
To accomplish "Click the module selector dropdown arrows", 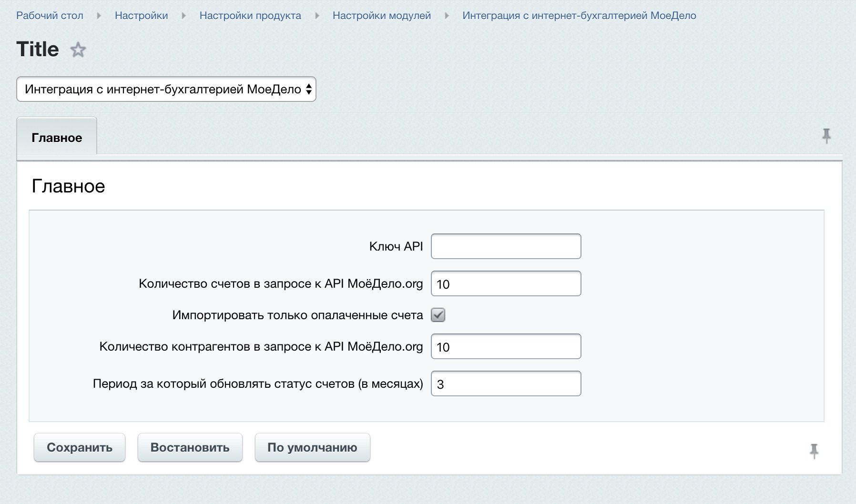I will (308, 89).
